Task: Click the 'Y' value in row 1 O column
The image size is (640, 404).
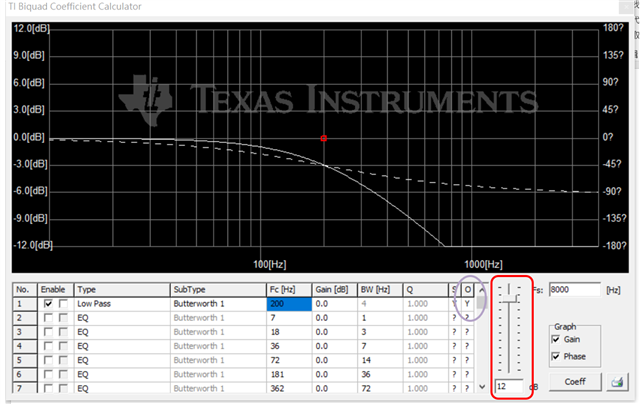Action: pyautogui.click(x=467, y=304)
